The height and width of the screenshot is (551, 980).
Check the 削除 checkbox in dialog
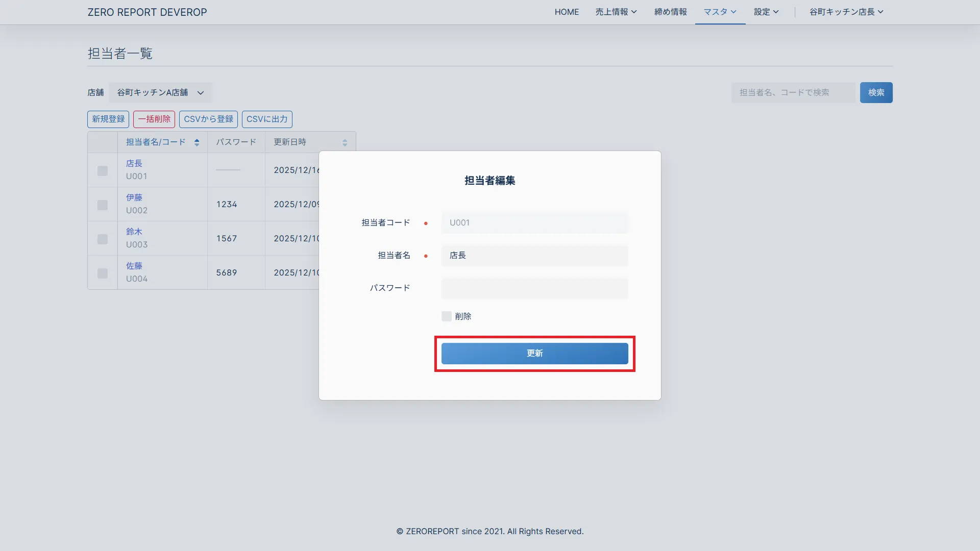click(x=447, y=316)
